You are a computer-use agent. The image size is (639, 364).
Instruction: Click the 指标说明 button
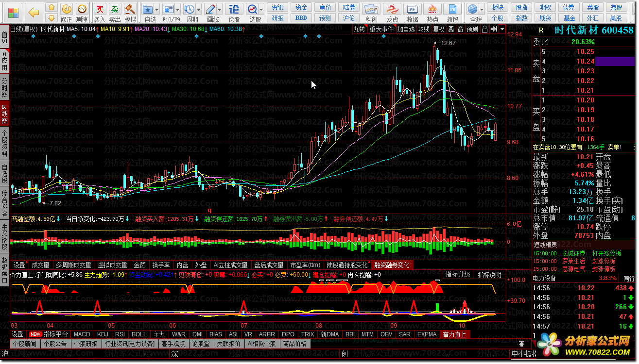click(x=489, y=275)
